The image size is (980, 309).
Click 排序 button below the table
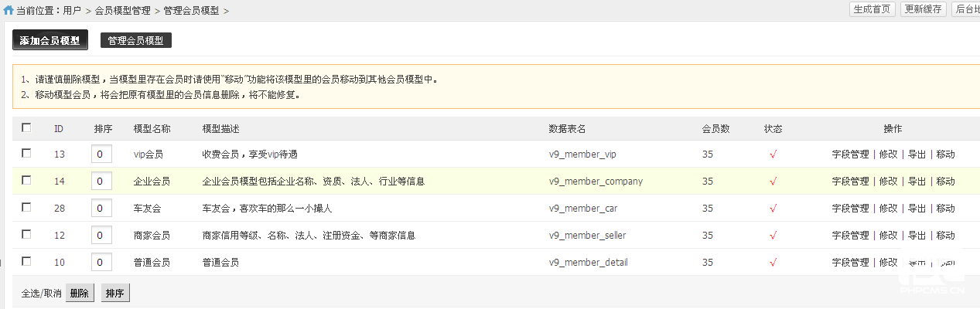coord(115,294)
